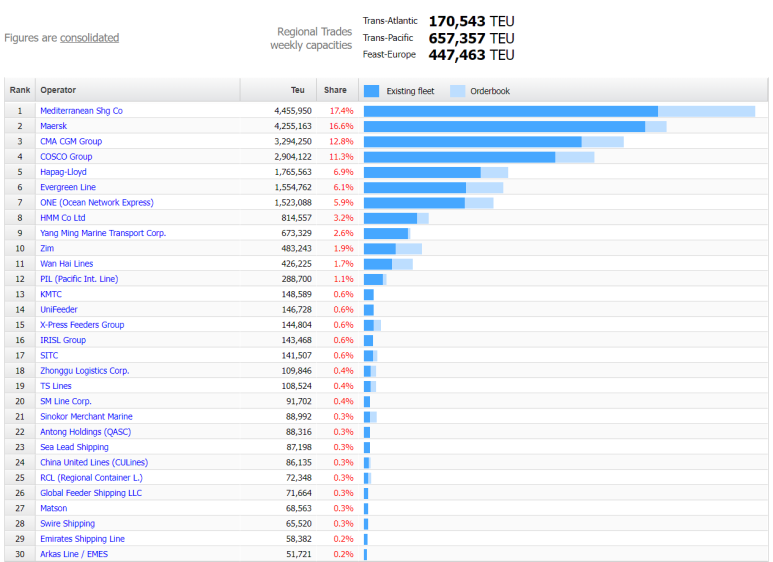Open ONE (Ocean Network Express) link
Viewport: 773px width, 562px height.
pyautogui.click(x=97, y=203)
